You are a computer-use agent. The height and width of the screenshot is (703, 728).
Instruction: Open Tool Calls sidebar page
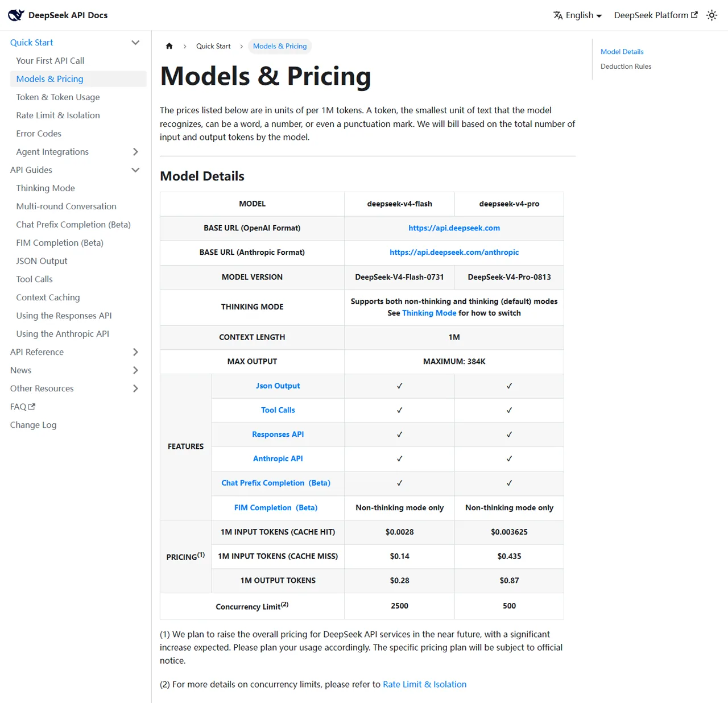(x=34, y=279)
